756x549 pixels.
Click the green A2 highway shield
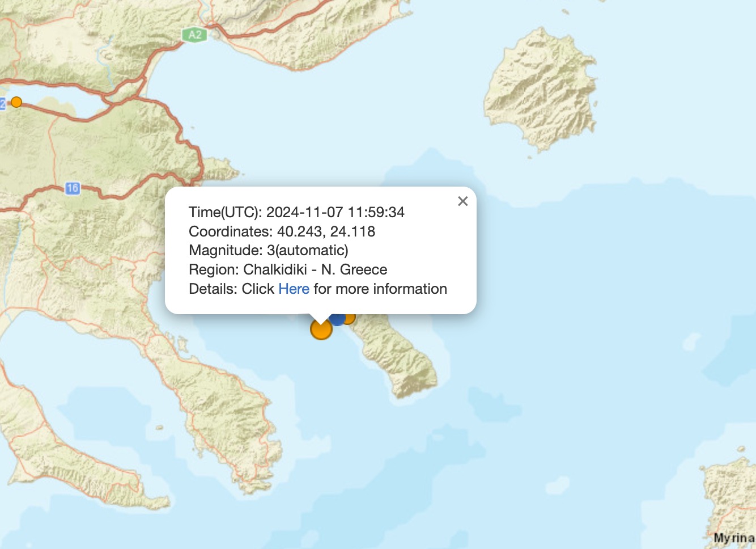click(194, 35)
